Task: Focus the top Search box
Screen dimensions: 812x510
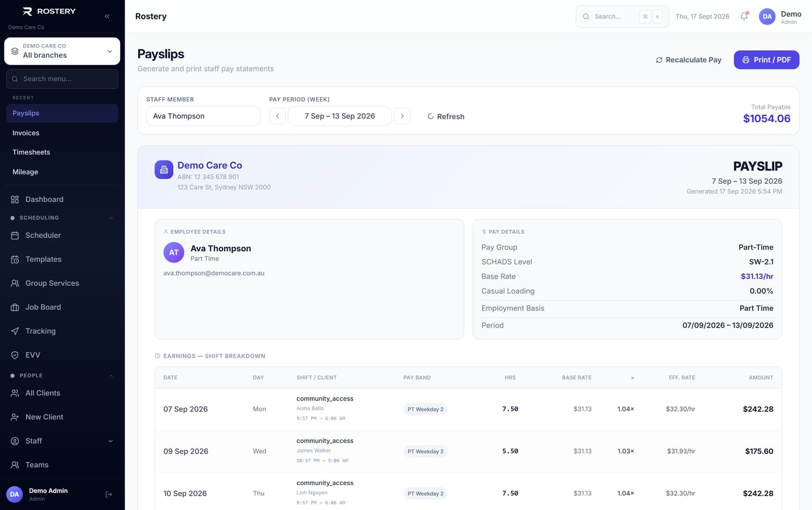Action: tap(622, 17)
